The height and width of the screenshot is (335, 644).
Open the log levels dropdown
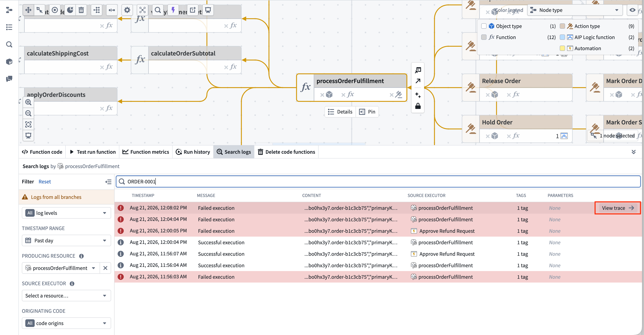pyautogui.click(x=66, y=213)
